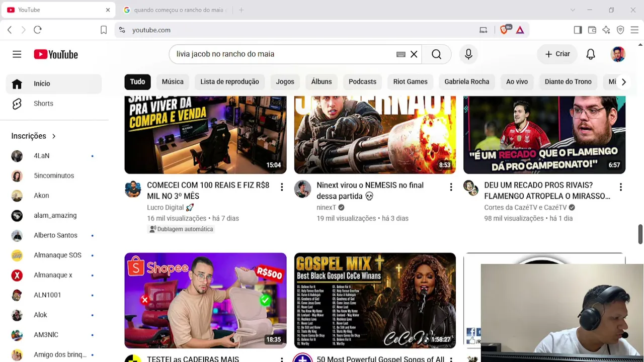This screenshot has width=644, height=362.
Task: Open Lucro Digital channel avatar
Action: (133, 189)
